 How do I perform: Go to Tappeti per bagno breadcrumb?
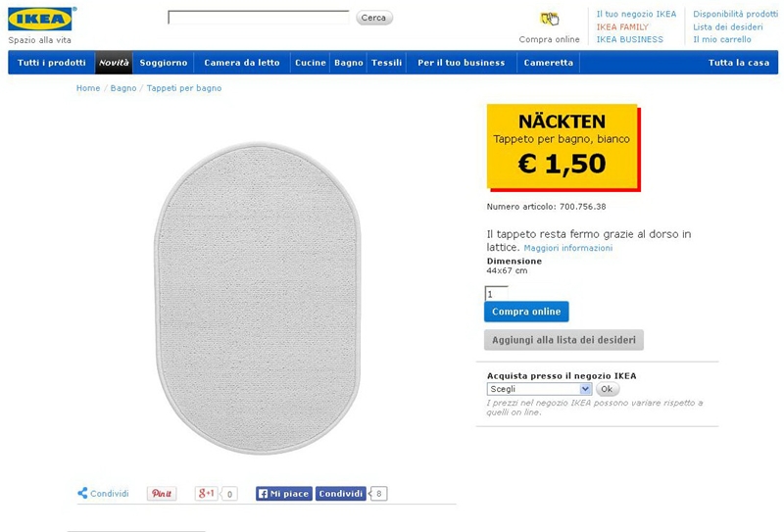pyautogui.click(x=184, y=88)
